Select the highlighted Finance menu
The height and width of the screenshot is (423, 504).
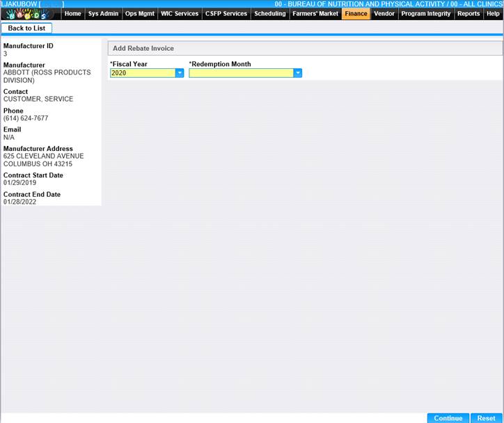pyautogui.click(x=356, y=14)
